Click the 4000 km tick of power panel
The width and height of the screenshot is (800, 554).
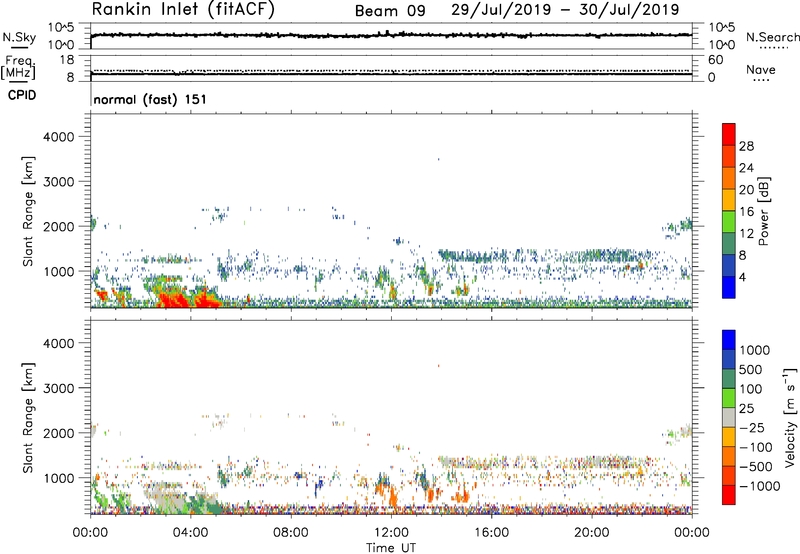coord(59,137)
